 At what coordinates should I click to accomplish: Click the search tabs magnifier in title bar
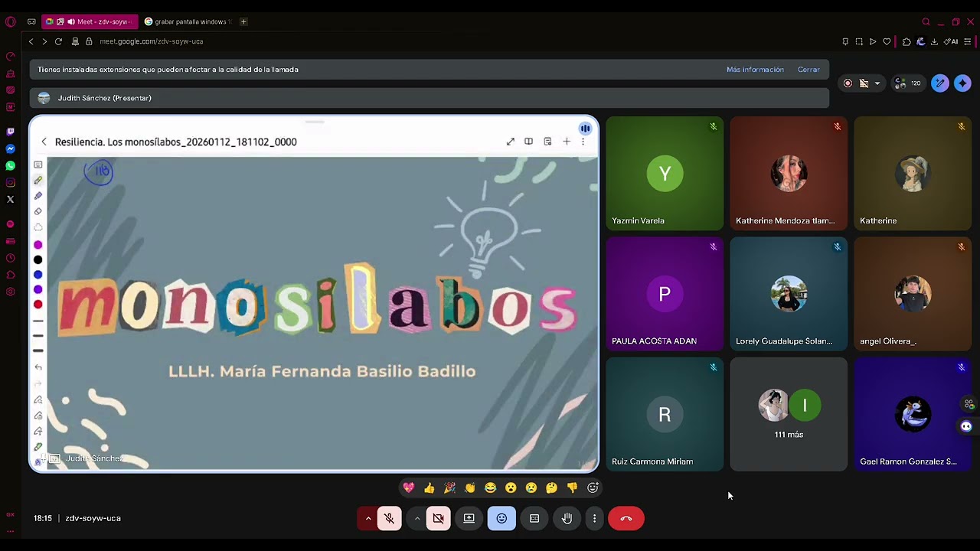tap(926, 21)
